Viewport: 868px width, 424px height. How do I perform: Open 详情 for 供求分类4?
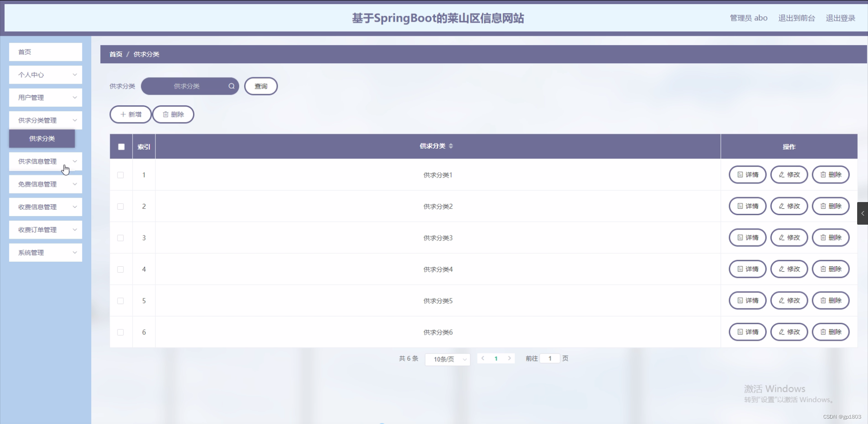click(748, 269)
